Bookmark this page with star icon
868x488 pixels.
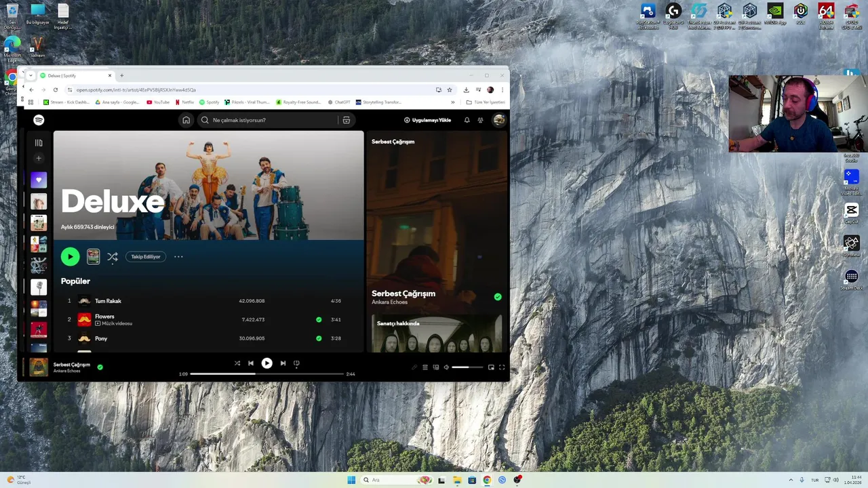pyautogui.click(x=449, y=89)
